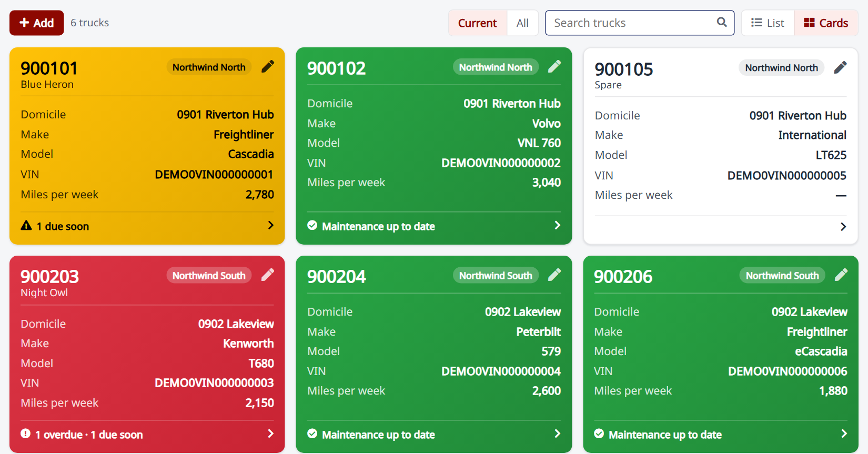Select 'eCascadia' model value

click(x=821, y=351)
